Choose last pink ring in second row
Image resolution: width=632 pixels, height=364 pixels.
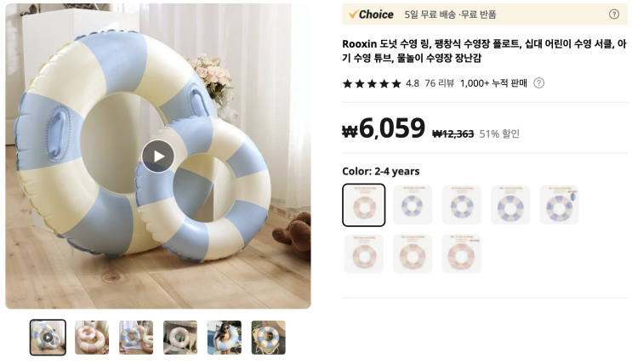[x=462, y=254]
